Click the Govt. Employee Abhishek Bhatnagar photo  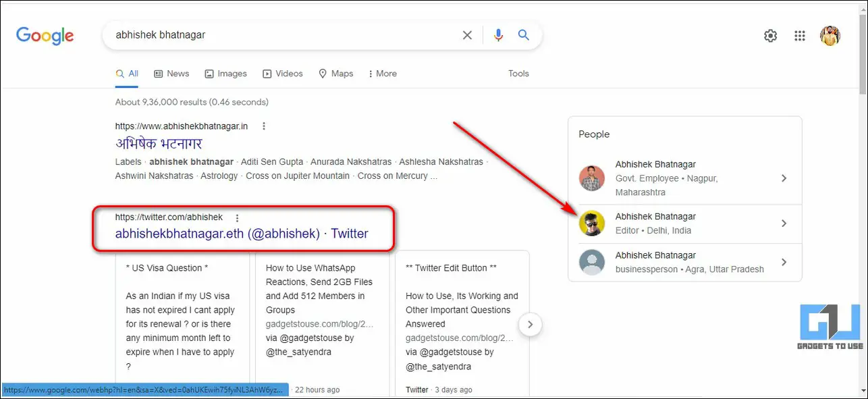tap(592, 178)
